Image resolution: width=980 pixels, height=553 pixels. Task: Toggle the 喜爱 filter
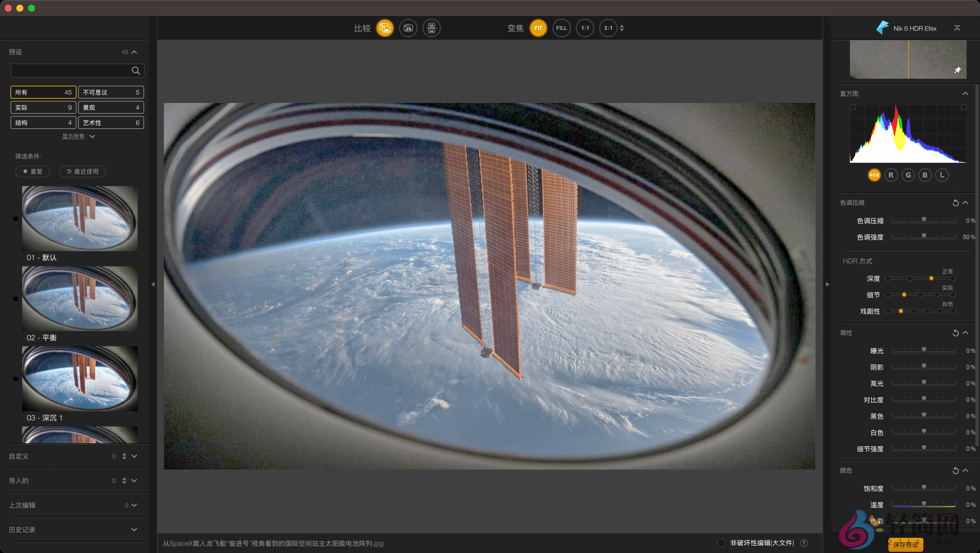click(33, 171)
